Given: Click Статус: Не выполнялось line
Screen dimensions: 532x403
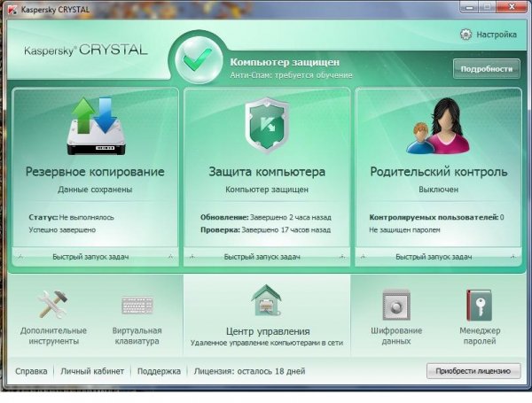Looking at the screenshot, I should pos(71,217).
